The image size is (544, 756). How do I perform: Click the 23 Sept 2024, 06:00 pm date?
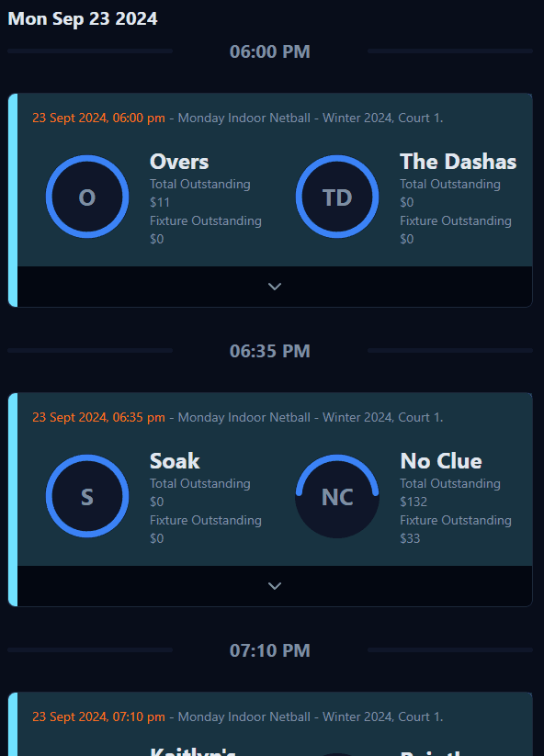[98, 118]
